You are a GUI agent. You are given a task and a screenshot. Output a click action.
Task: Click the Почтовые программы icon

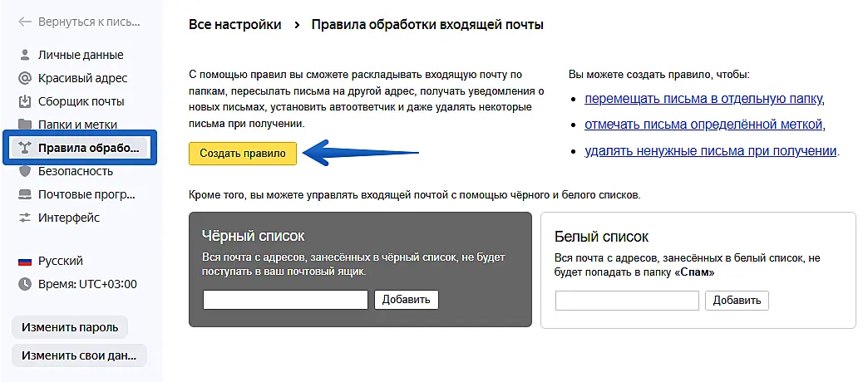[x=24, y=194]
